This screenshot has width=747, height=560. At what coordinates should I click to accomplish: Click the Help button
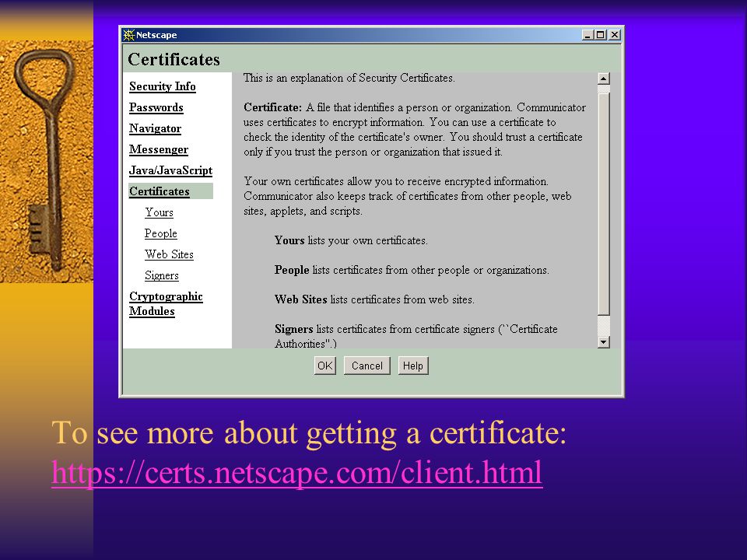(x=413, y=366)
